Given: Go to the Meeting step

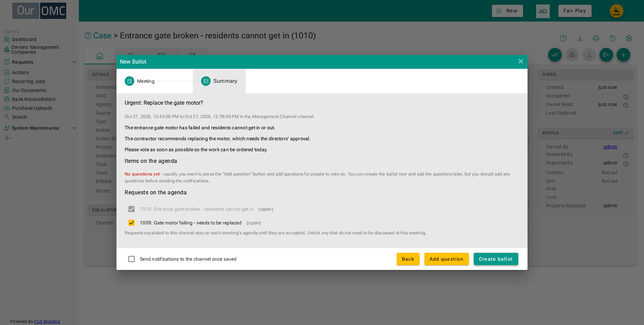Looking at the screenshot, I should (140, 81).
